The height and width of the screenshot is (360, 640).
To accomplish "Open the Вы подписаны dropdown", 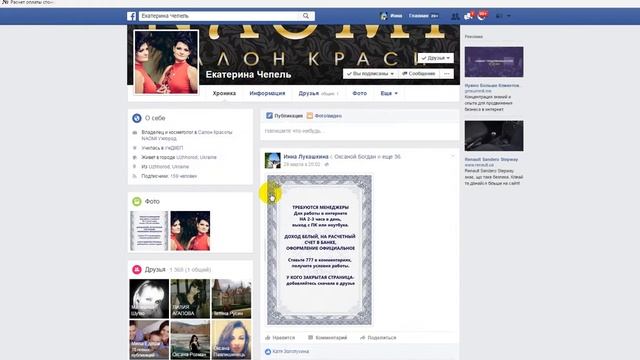I will coord(370,73).
